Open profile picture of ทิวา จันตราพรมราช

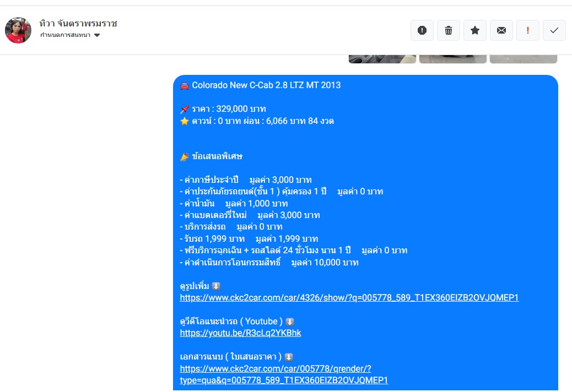pos(18,30)
